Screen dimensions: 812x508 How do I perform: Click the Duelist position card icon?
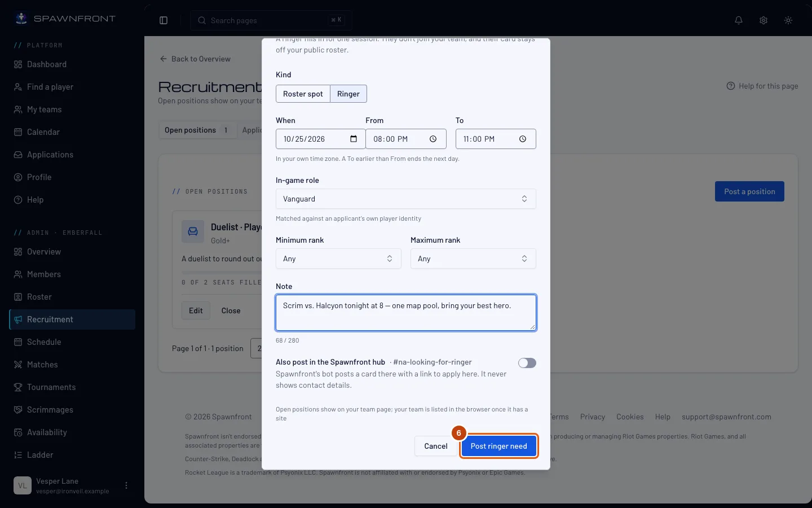193,231
